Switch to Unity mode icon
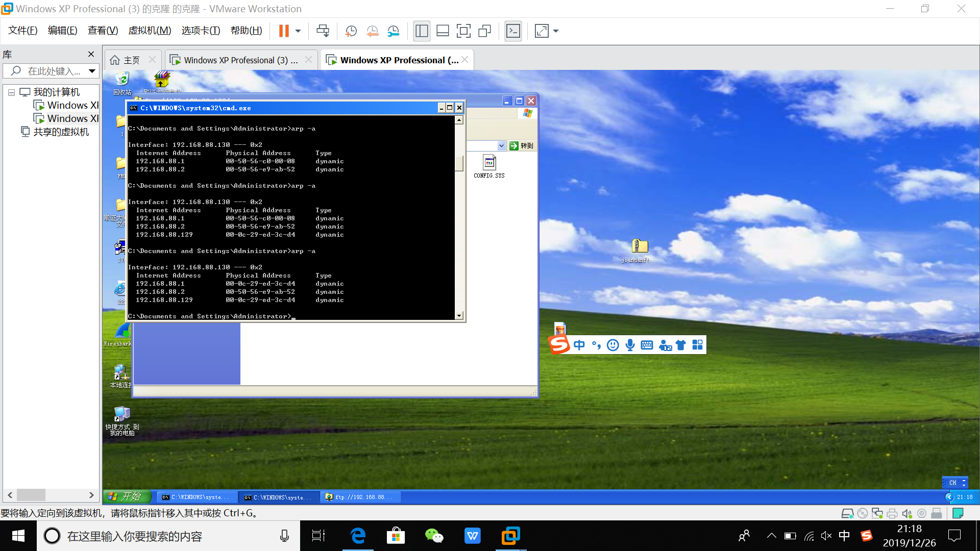The height and width of the screenshot is (551, 980). pyautogui.click(x=484, y=31)
